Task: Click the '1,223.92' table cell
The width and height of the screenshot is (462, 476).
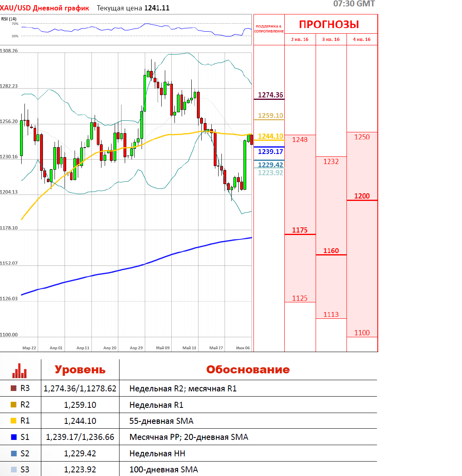Action: 80,470
